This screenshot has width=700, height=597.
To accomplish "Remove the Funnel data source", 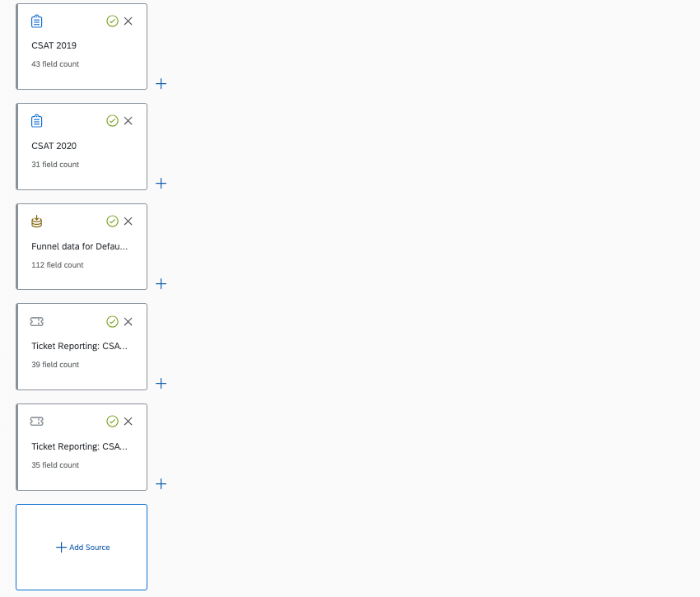I will pos(128,221).
